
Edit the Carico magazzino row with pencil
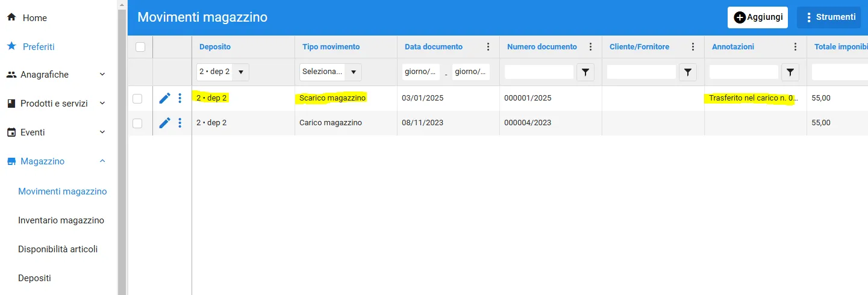164,123
